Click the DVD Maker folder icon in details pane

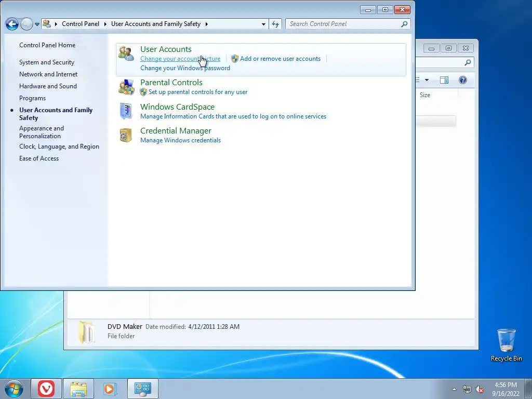coord(87,332)
